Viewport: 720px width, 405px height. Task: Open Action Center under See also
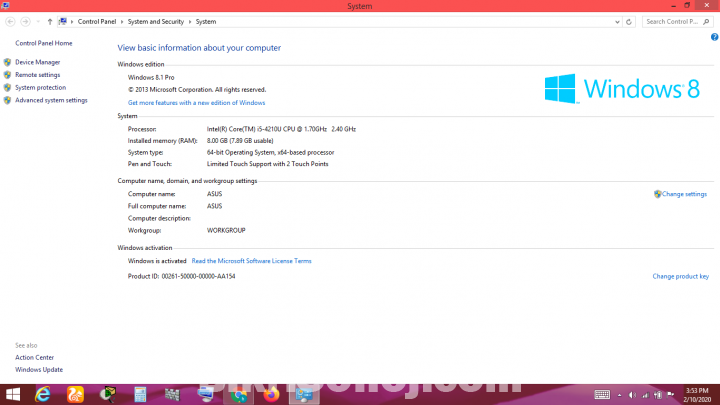[x=34, y=357]
